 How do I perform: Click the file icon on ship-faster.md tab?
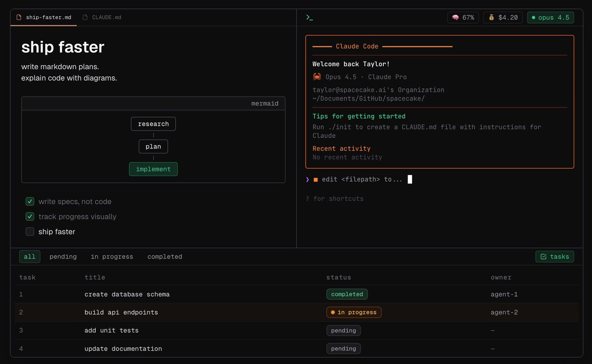(x=19, y=17)
